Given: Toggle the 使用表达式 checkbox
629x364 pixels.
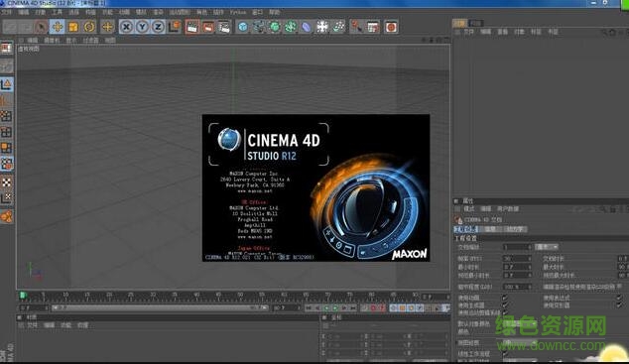Looking at the screenshot, I should pos(619,298).
